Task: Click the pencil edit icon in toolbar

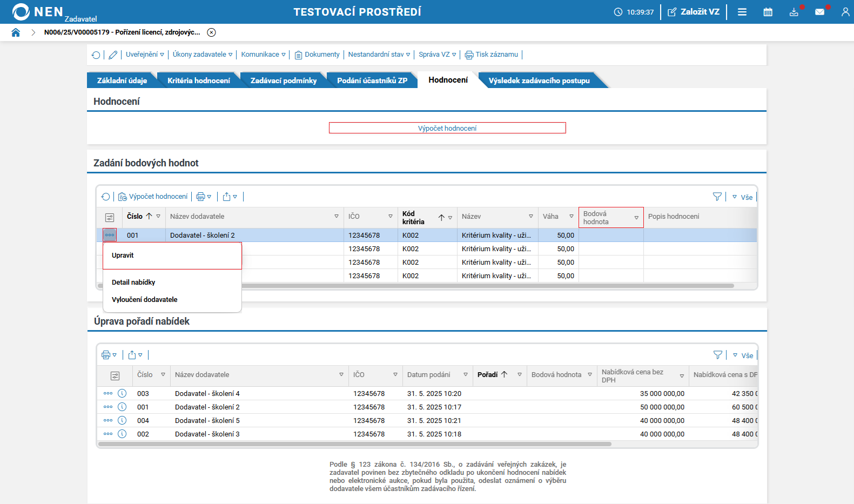Action: tap(113, 55)
